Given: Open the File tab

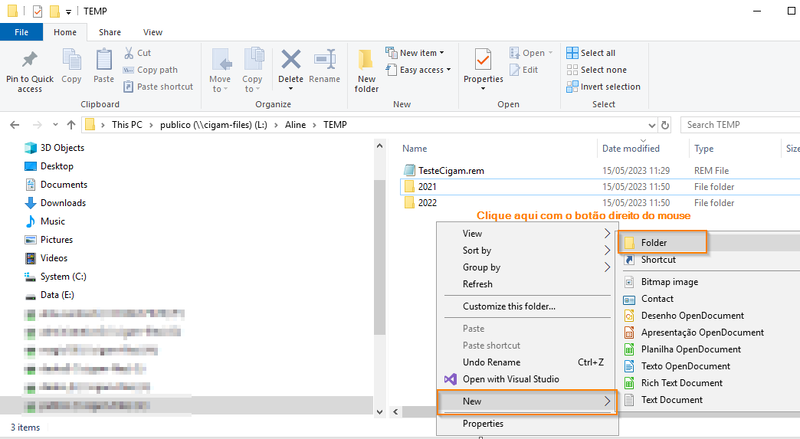Looking at the screenshot, I should pyautogui.click(x=21, y=32).
